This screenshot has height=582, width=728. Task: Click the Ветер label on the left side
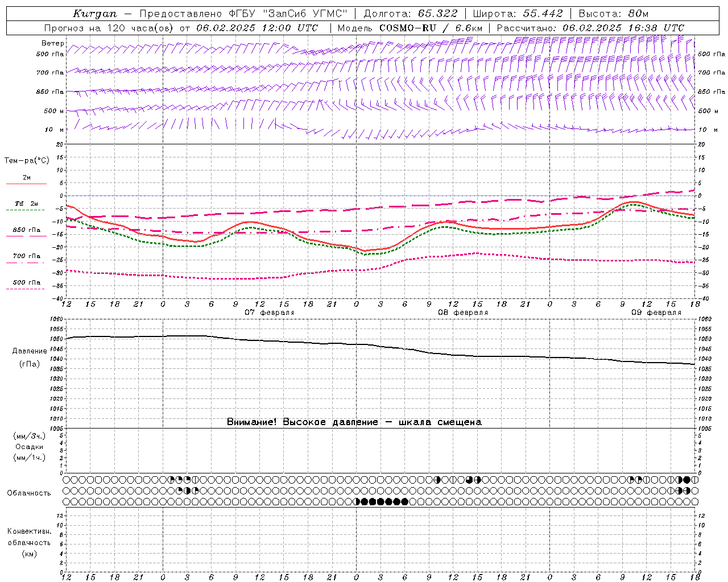point(53,43)
